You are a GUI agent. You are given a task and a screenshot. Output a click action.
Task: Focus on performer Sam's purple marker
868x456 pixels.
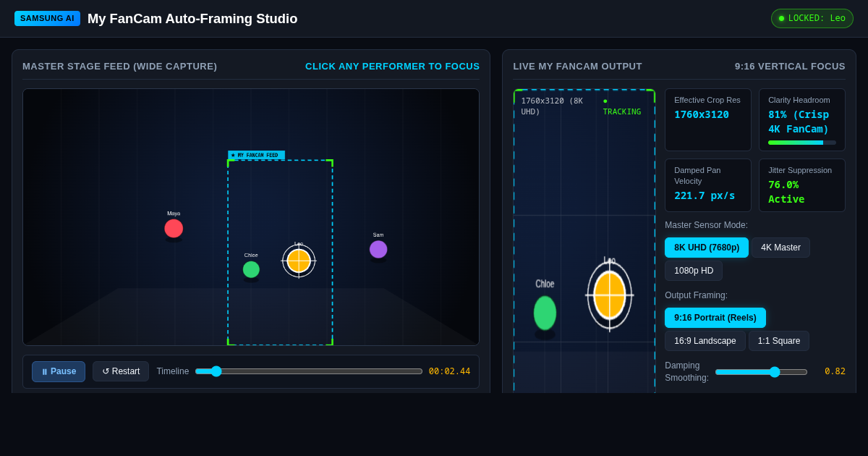click(x=378, y=249)
